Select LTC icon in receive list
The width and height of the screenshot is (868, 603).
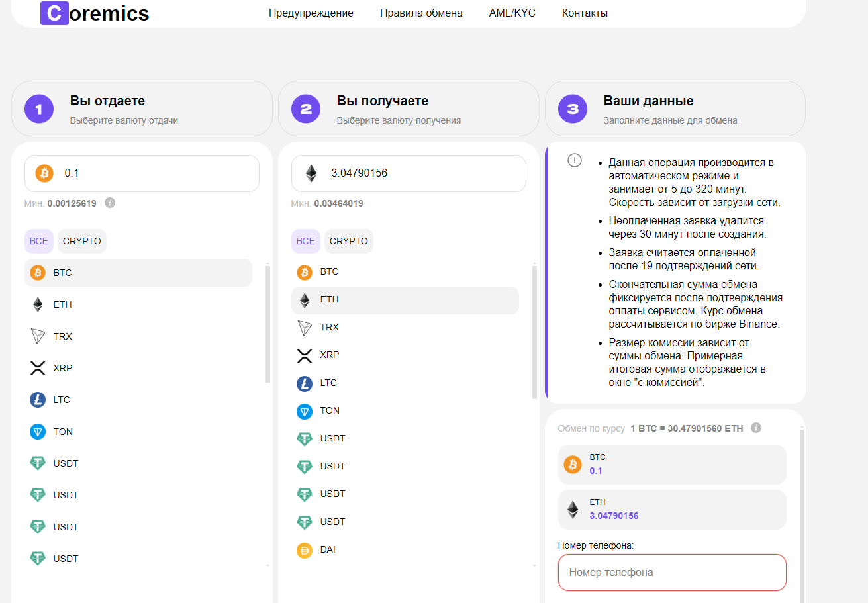coord(305,383)
